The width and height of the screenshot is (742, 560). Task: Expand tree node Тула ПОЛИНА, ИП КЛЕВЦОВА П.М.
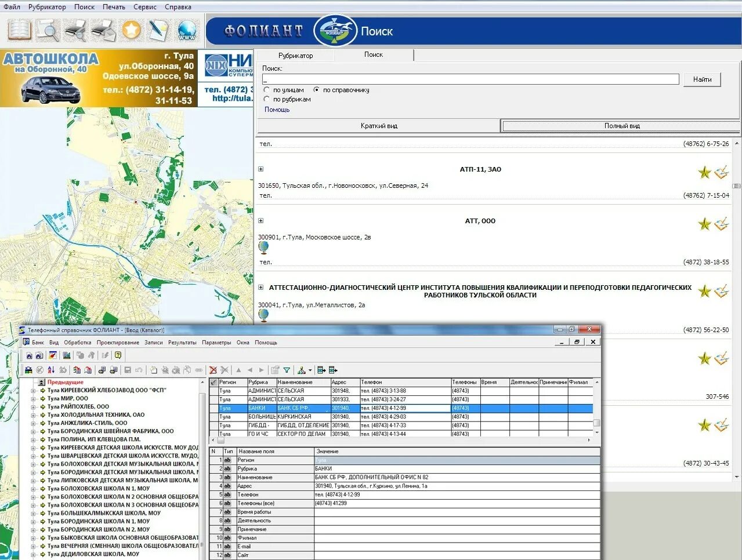click(x=33, y=439)
